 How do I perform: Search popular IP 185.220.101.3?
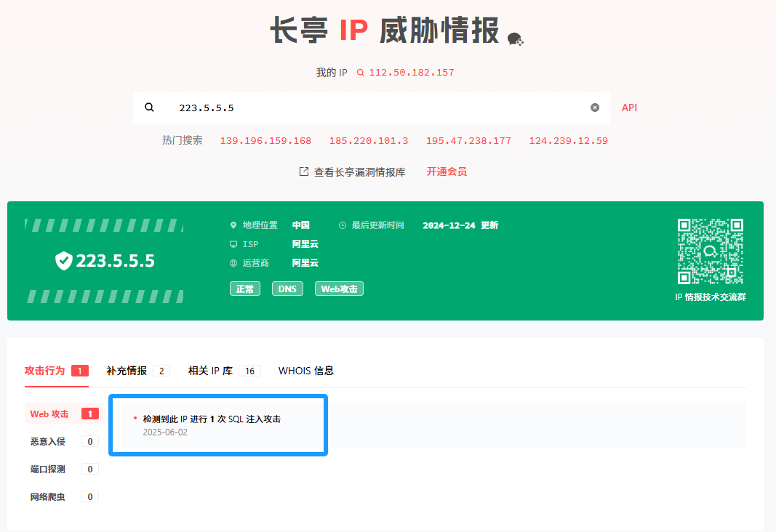coord(369,141)
